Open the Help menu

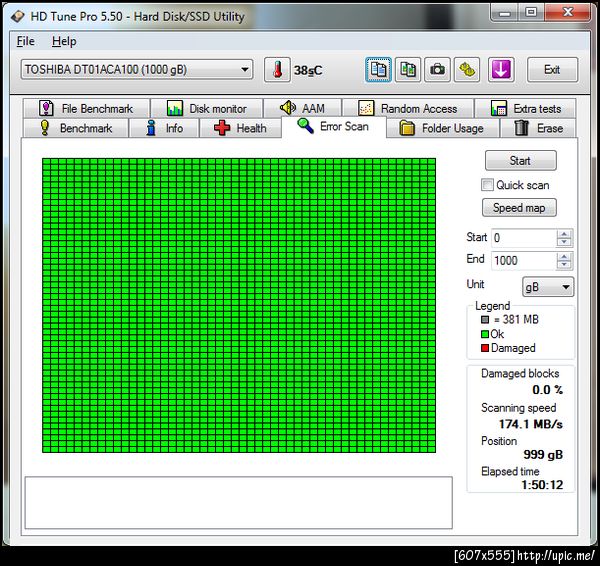[x=64, y=41]
